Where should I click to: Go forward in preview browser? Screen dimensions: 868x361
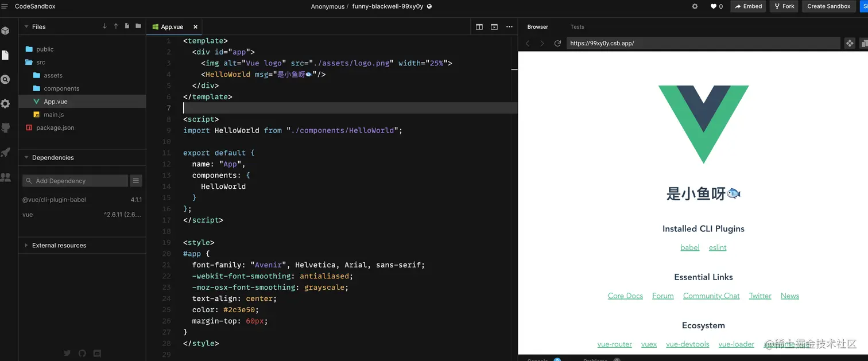pyautogui.click(x=541, y=43)
